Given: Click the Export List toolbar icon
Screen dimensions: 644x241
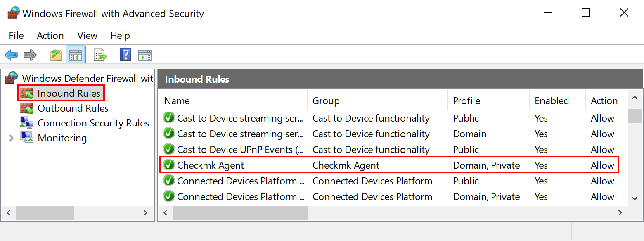Looking at the screenshot, I should point(100,55).
